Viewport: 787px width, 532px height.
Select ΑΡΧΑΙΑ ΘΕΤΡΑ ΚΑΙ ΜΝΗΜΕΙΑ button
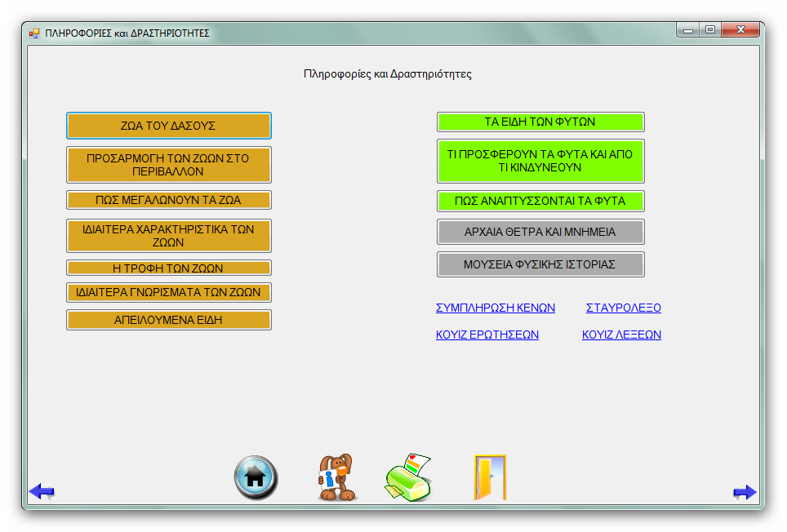(x=540, y=232)
